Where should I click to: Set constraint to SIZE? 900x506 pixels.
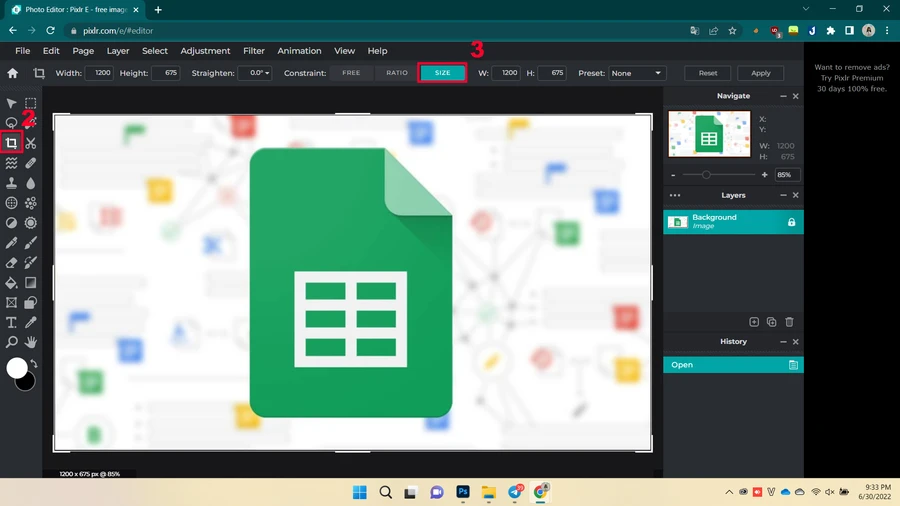click(443, 73)
